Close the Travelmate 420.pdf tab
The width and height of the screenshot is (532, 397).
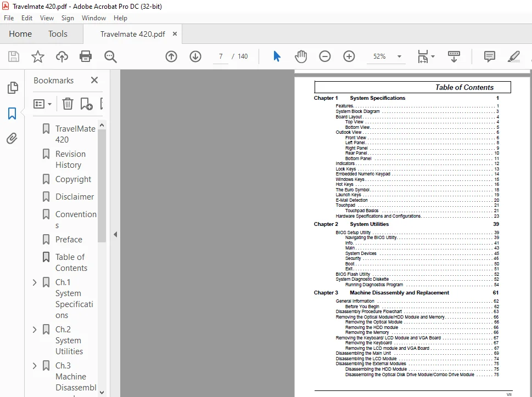[175, 34]
